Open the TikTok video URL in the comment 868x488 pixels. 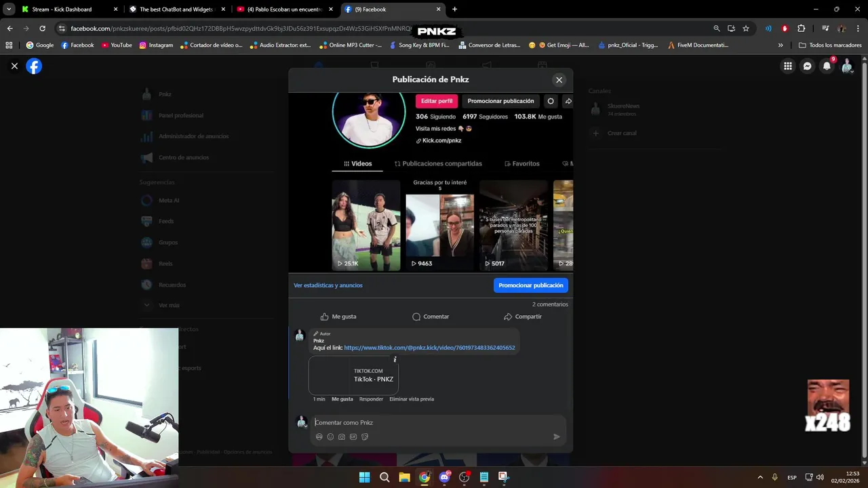(429, 348)
